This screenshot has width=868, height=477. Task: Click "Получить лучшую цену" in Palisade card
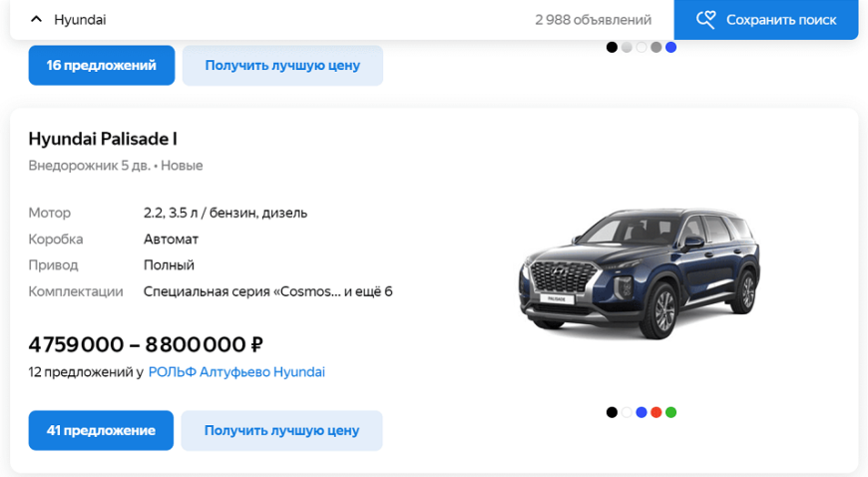coord(281,431)
